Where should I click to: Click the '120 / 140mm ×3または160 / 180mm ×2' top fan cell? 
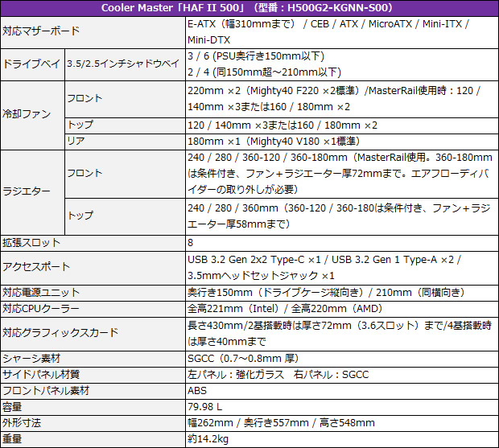tap(342, 126)
